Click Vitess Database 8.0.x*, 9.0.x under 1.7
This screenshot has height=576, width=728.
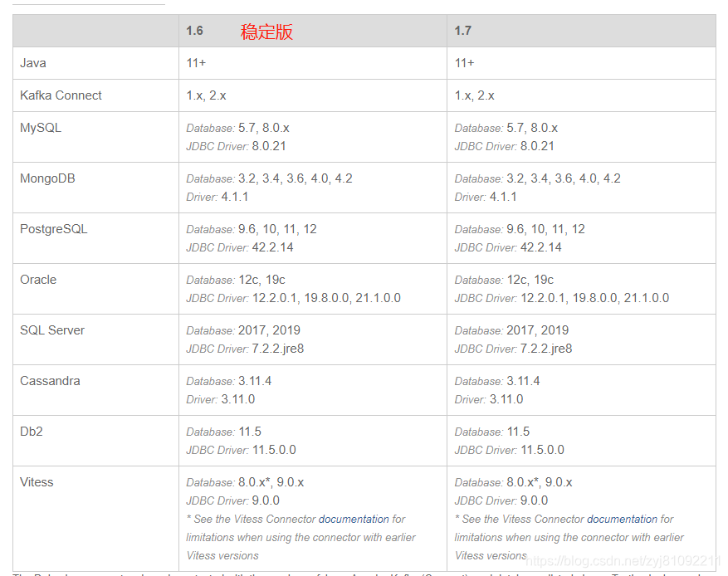click(514, 481)
